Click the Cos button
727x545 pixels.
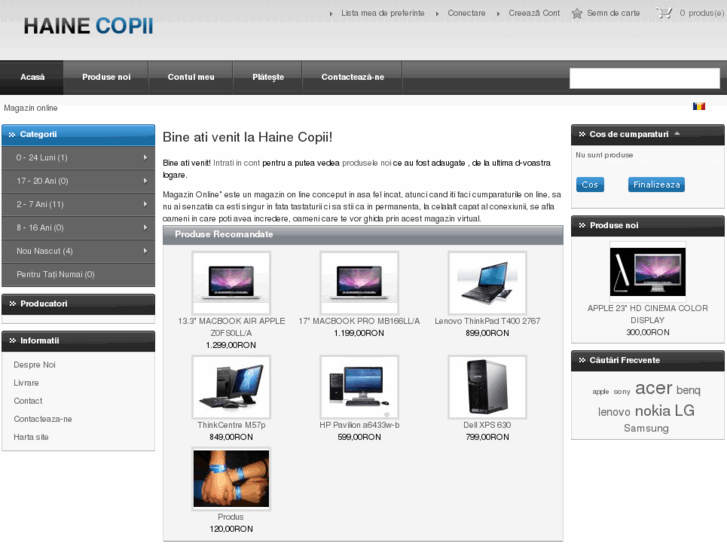pyautogui.click(x=590, y=185)
